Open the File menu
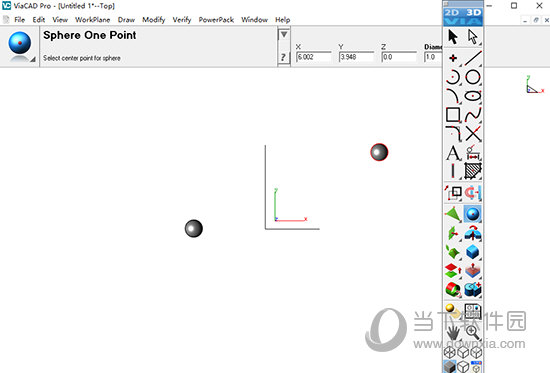 [x=19, y=20]
